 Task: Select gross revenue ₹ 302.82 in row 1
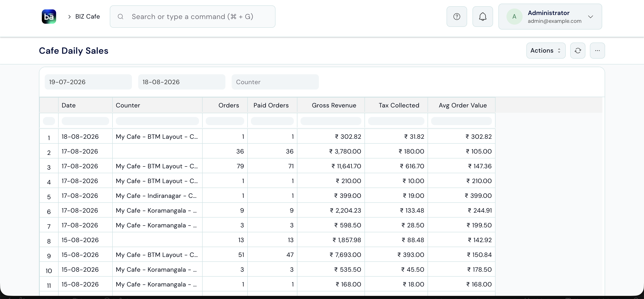331,137
